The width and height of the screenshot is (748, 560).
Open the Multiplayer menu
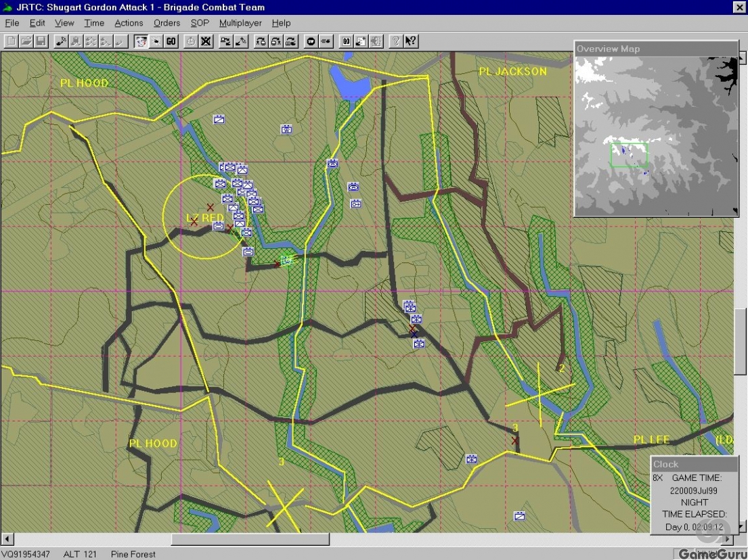coord(240,23)
